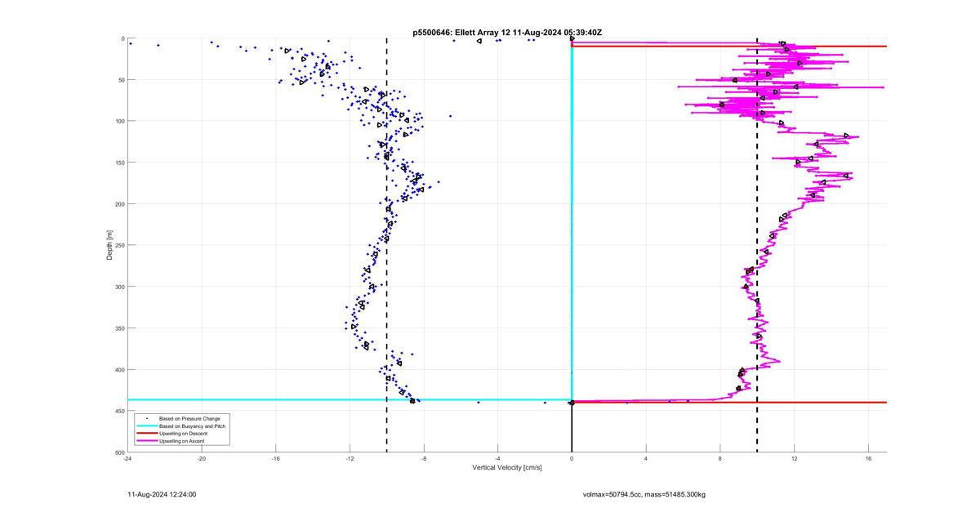Click the velocity axis tick "16"
This screenshot has width=980, height=508.
pyautogui.click(x=868, y=458)
